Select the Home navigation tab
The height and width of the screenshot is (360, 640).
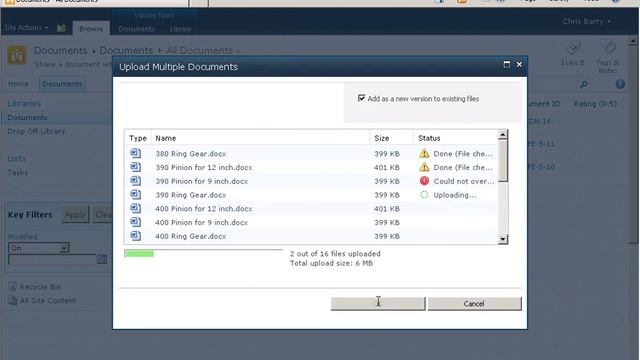(x=18, y=84)
